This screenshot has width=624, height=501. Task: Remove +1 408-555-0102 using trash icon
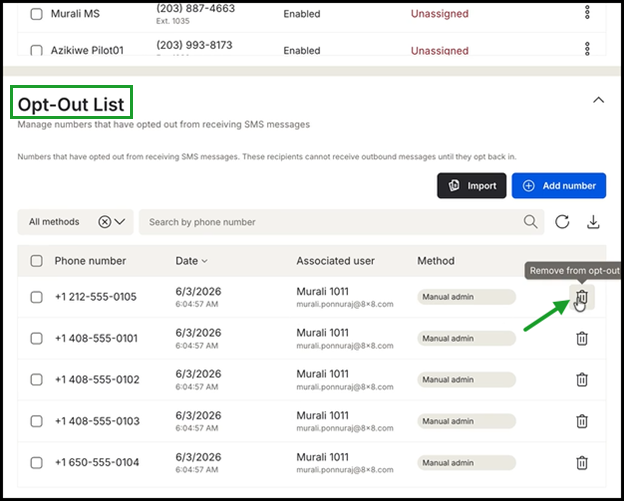pyautogui.click(x=582, y=380)
